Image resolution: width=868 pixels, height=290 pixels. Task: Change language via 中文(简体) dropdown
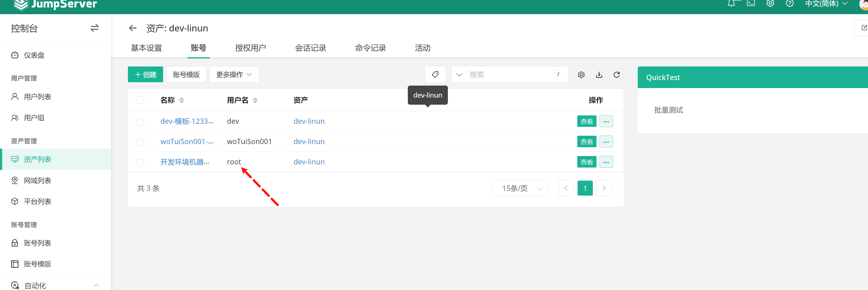(825, 4)
